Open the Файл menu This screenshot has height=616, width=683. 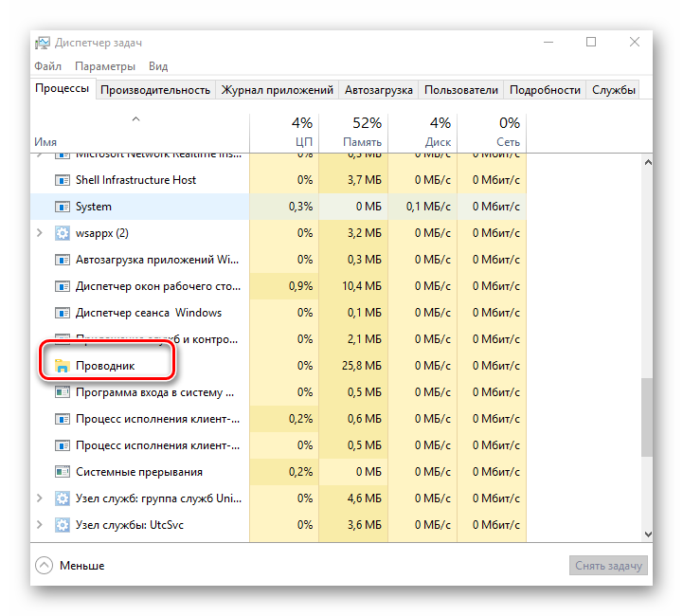click(x=48, y=66)
